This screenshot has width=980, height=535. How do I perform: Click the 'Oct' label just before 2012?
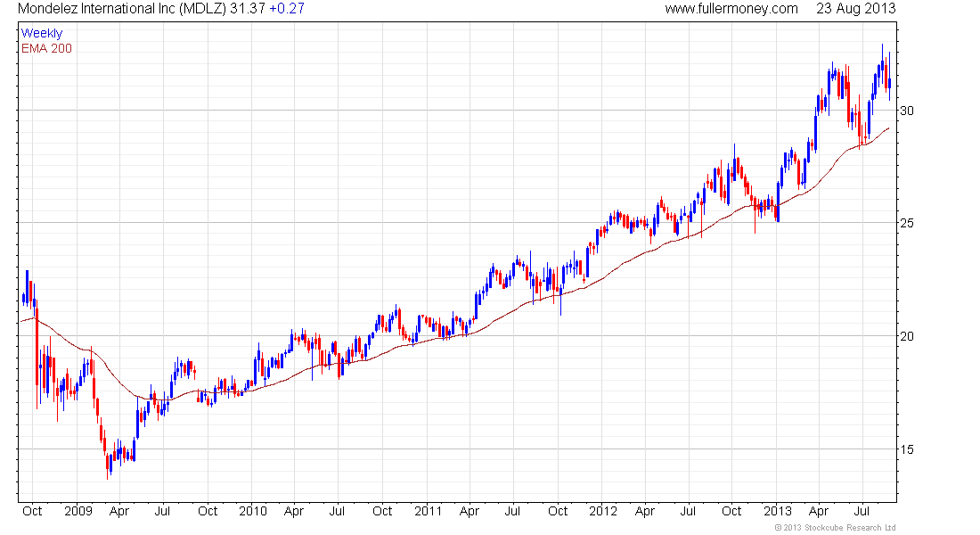tap(558, 511)
